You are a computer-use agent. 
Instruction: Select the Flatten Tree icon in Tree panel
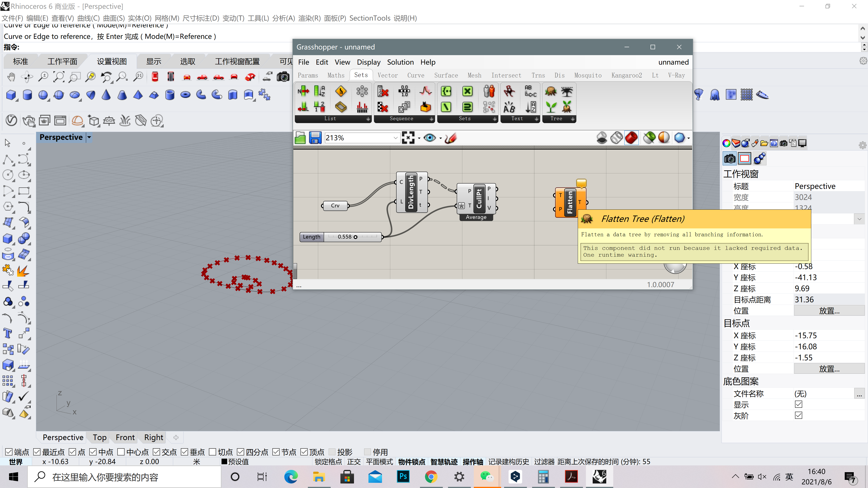tap(551, 91)
